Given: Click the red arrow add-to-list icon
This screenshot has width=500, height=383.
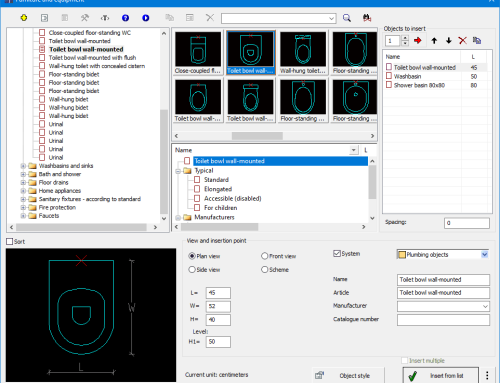Looking at the screenshot, I should (x=418, y=41).
